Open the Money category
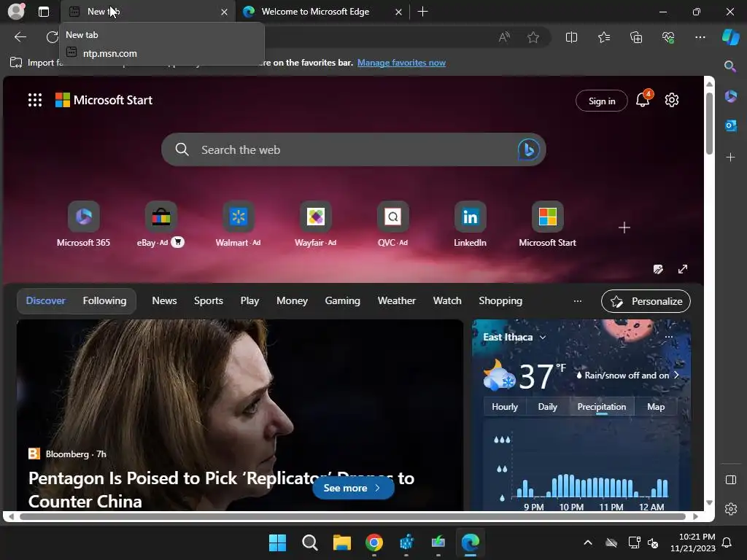This screenshot has height=560, width=747. pyautogui.click(x=292, y=300)
